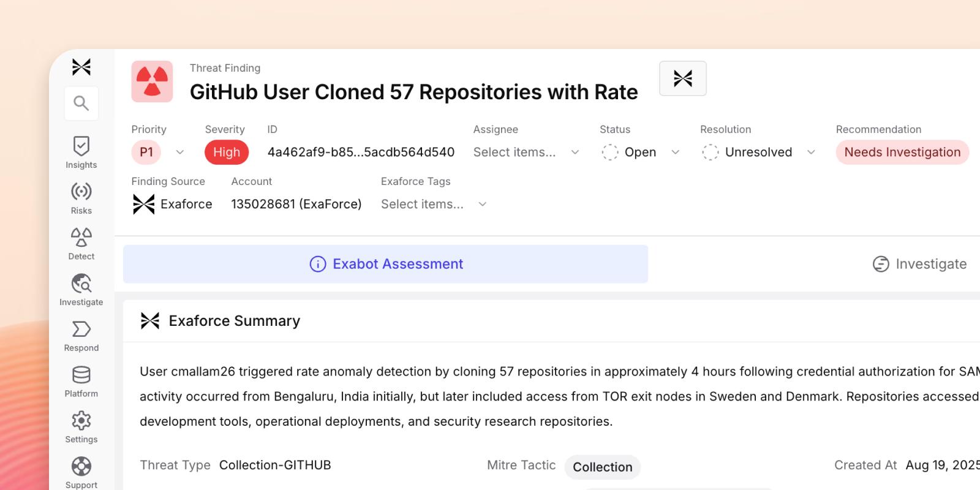This screenshot has height=490, width=980.
Task: Change the Open status dropdown
Action: (x=640, y=152)
